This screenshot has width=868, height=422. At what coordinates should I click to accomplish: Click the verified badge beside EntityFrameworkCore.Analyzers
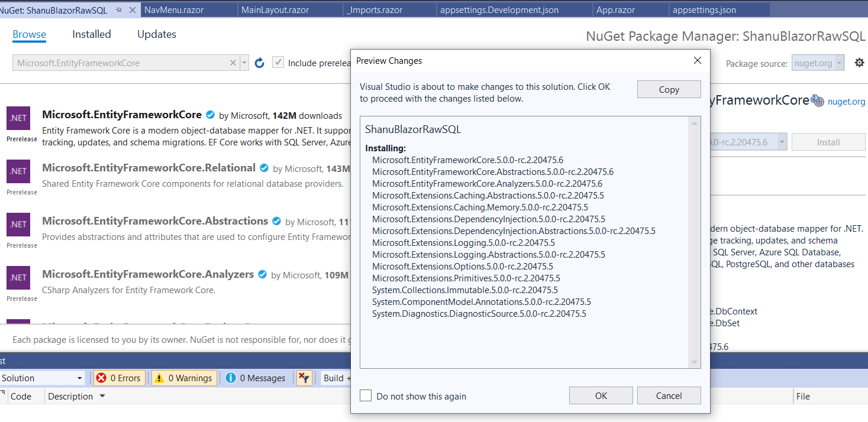coord(263,274)
